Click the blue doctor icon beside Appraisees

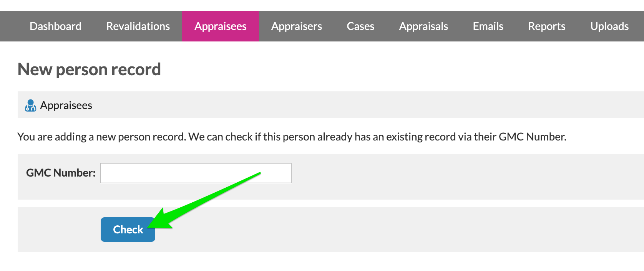point(30,105)
